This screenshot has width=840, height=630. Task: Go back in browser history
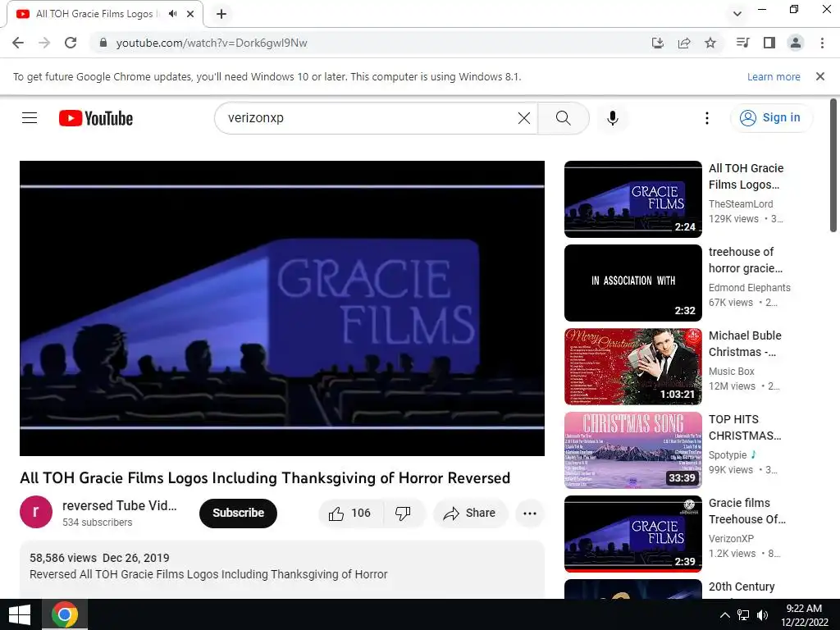18,43
